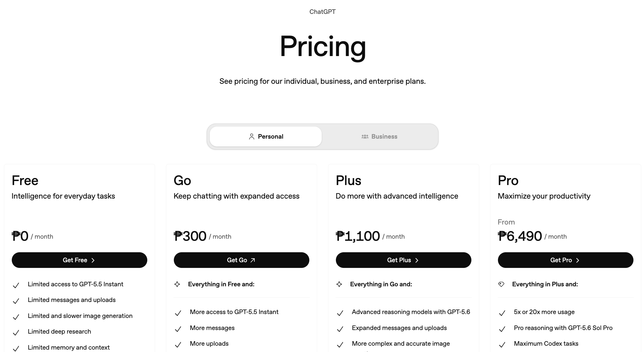Screen dimensions: 644x352
Task: Click the checkmark beside More messages
Action: (178, 329)
